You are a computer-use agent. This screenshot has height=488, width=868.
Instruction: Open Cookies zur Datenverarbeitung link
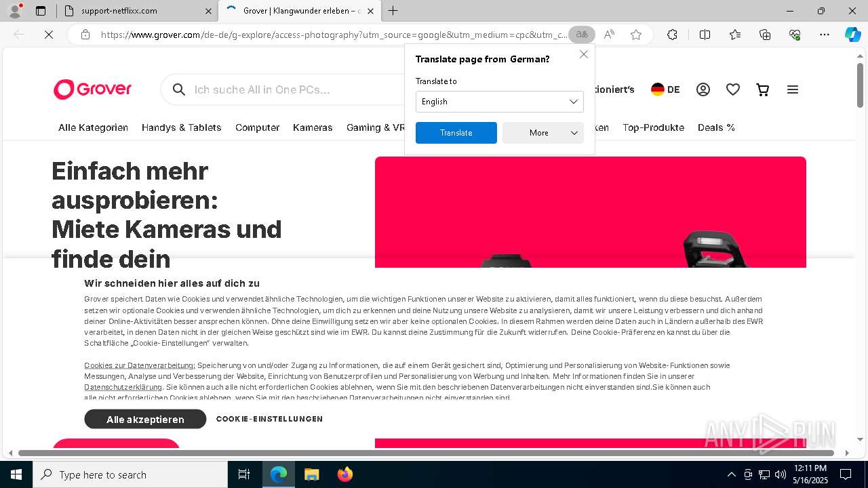[x=140, y=365]
